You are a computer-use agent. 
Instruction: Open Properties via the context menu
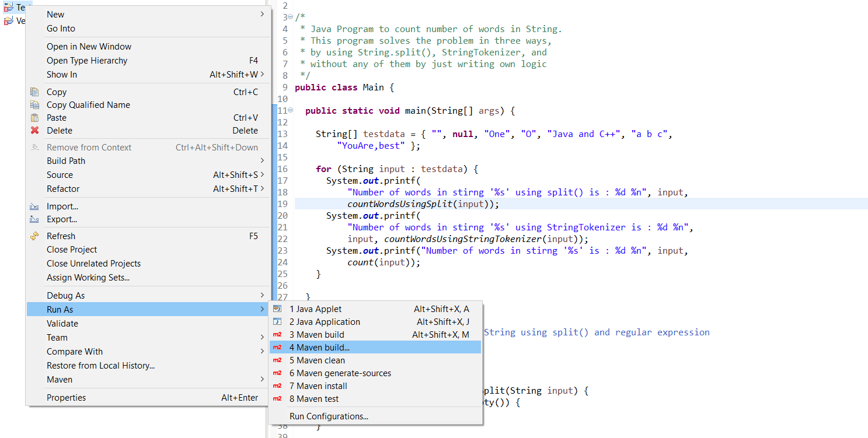(65, 397)
